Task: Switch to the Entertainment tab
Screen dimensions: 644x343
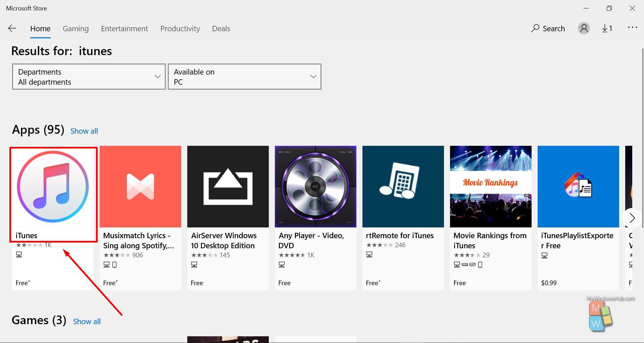Action: (124, 29)
